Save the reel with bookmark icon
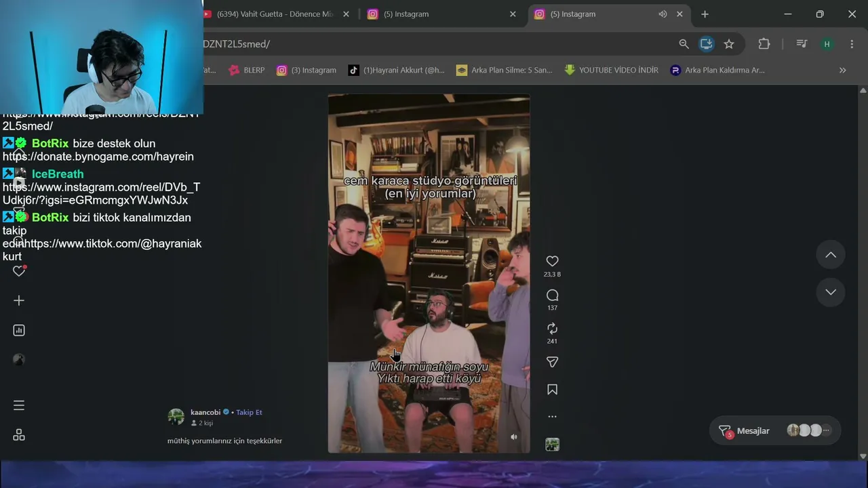The height and width of the screenshot is (488, 868). (552, 390)
